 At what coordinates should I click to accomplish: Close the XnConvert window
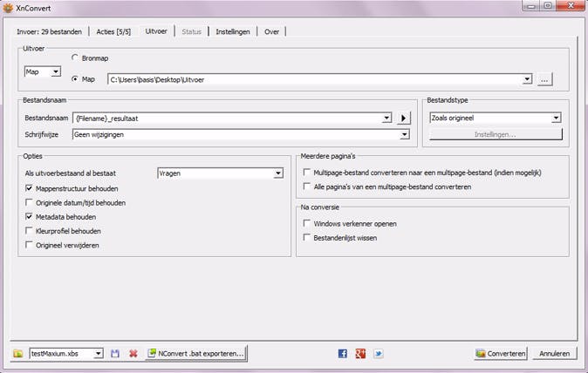tap(571, 5)
